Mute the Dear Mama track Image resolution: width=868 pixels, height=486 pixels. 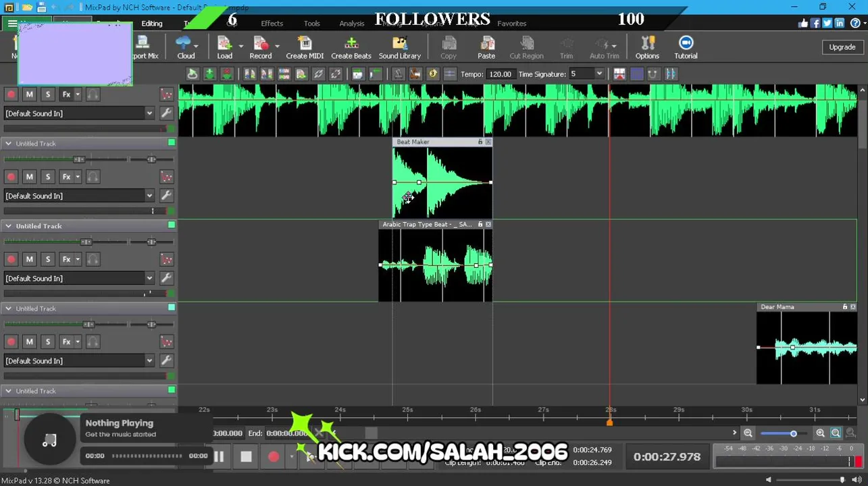[x=29, y=342]
